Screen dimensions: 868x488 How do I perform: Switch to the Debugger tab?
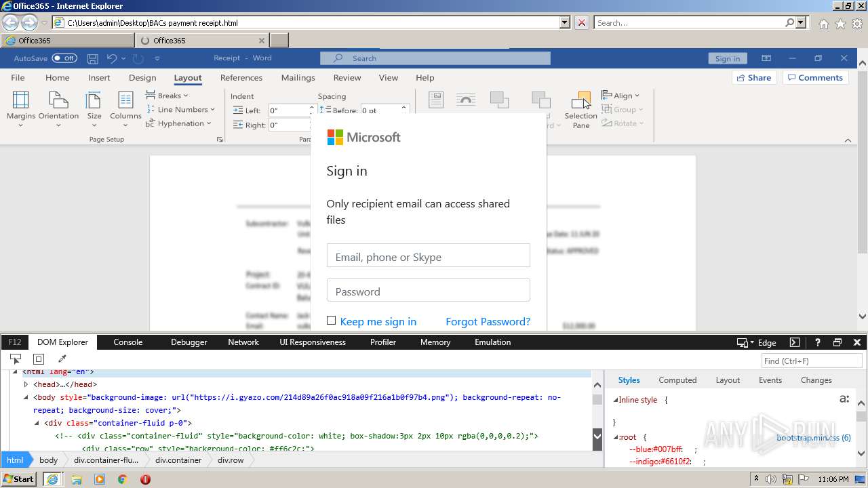tap(189, 342)
